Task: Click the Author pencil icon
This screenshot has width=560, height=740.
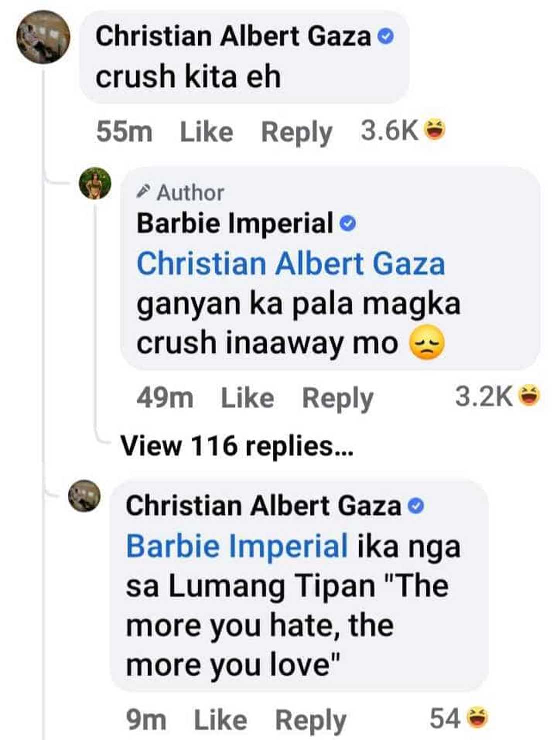Action: click(144, 191)
